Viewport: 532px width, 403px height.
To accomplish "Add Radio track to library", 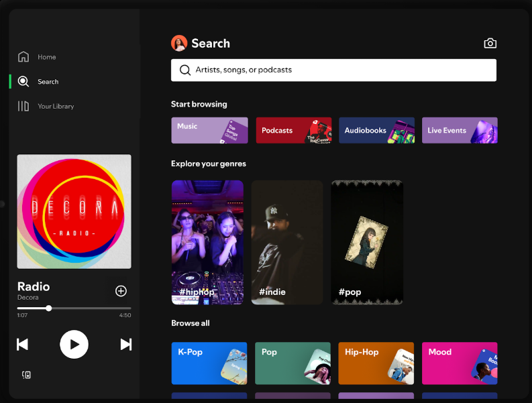I will [x=121, y=291].
